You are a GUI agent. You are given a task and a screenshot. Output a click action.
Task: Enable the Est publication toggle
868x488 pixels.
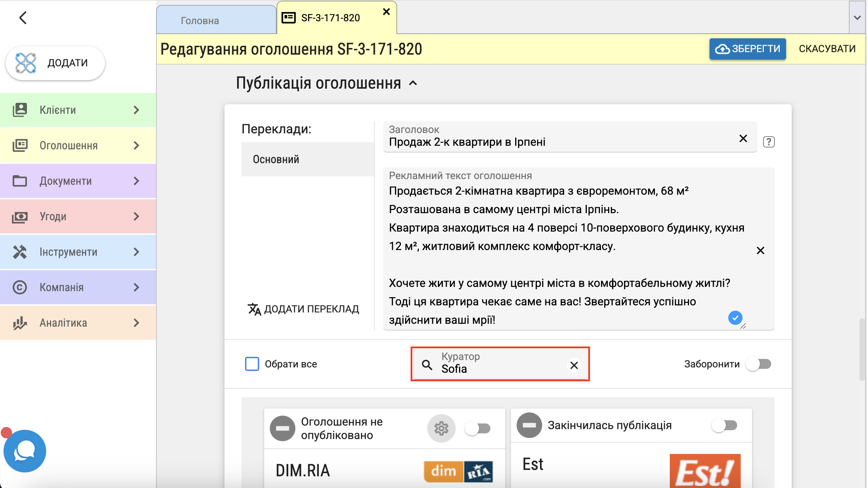(x=724, y=425)
